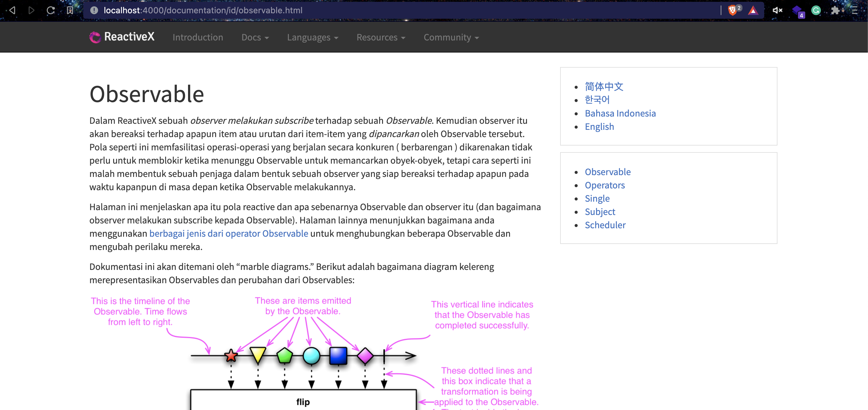
Task: Open the Community dropdown in the navbar
Action: coord(451,37)
